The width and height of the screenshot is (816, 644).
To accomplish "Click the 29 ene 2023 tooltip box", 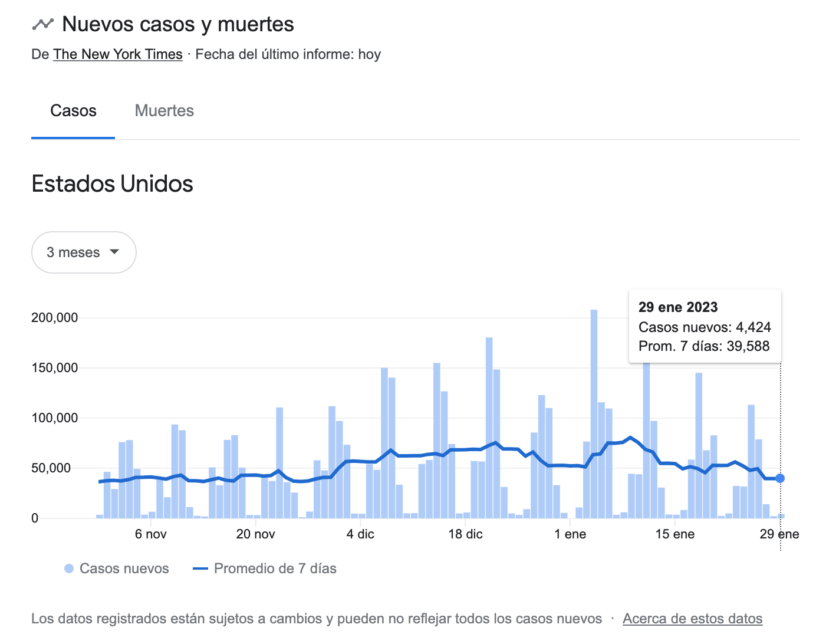I will pos(705,326).
